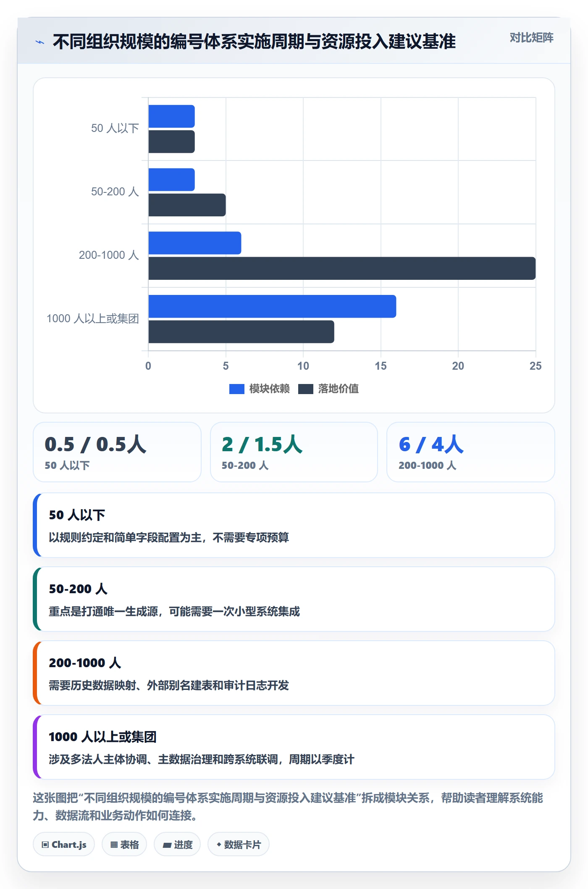This screenshot has width=588, height=889.
Task: Click the blue bar for 1000 人以上或集团
Action: 272,306
